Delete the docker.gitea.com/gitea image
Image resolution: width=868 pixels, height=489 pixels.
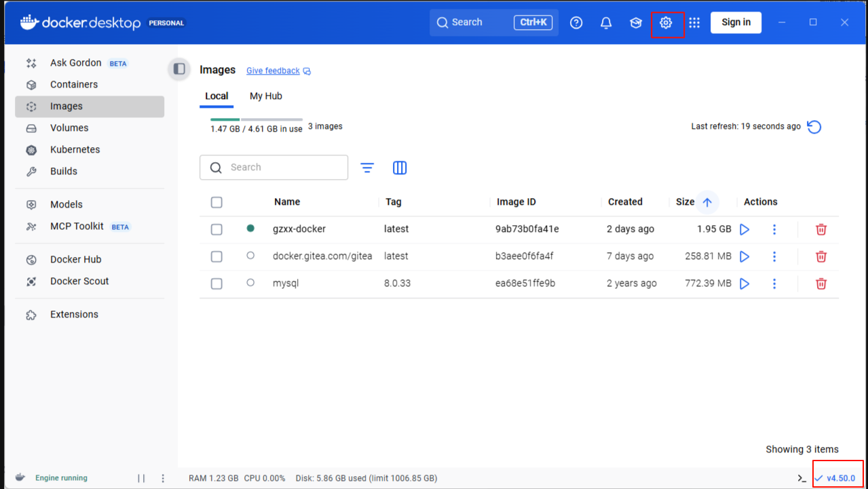click(821, 256)
